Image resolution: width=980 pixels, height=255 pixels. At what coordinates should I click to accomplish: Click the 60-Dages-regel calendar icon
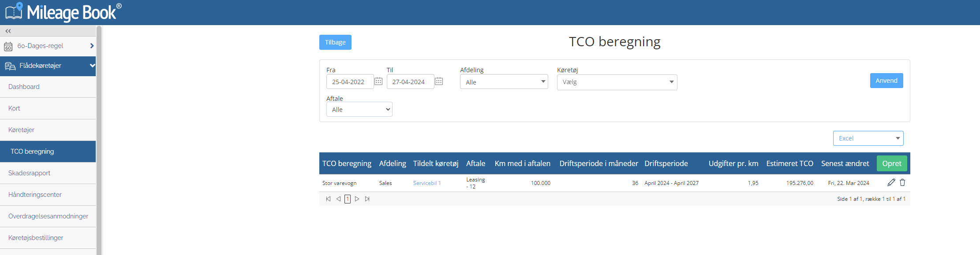8,46
